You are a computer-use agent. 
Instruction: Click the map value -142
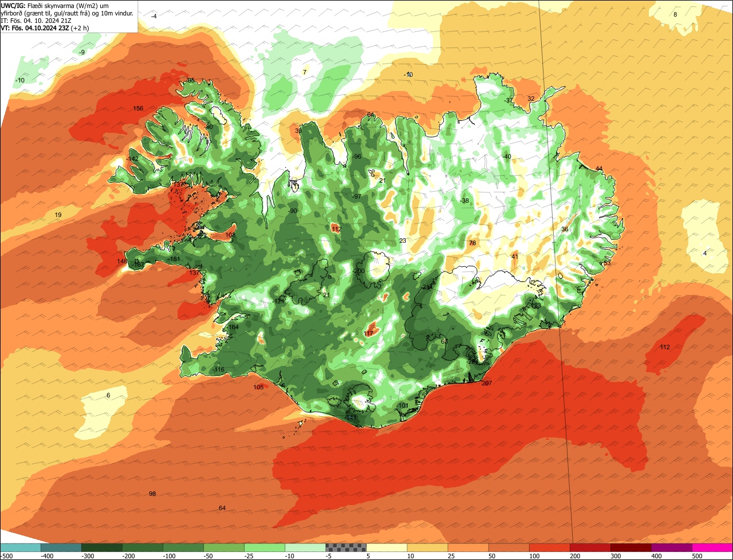[x=133, y=159]
